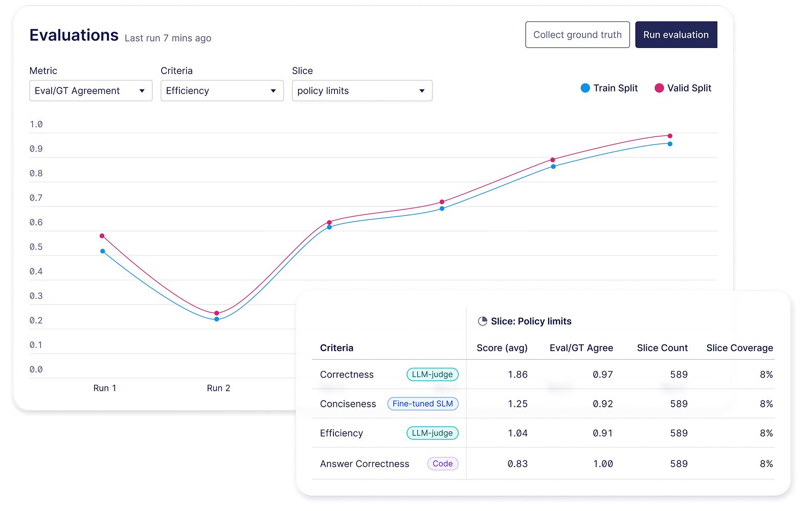812x511 pixels.
Task: Expand the Criteria dropdown set to Efficiency
Action: 222,91
